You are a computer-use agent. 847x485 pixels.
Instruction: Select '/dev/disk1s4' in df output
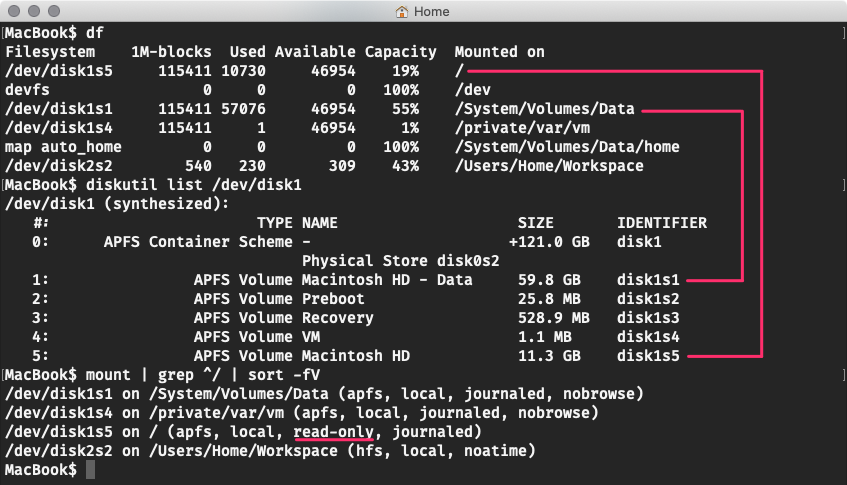(x=59, y=128)
